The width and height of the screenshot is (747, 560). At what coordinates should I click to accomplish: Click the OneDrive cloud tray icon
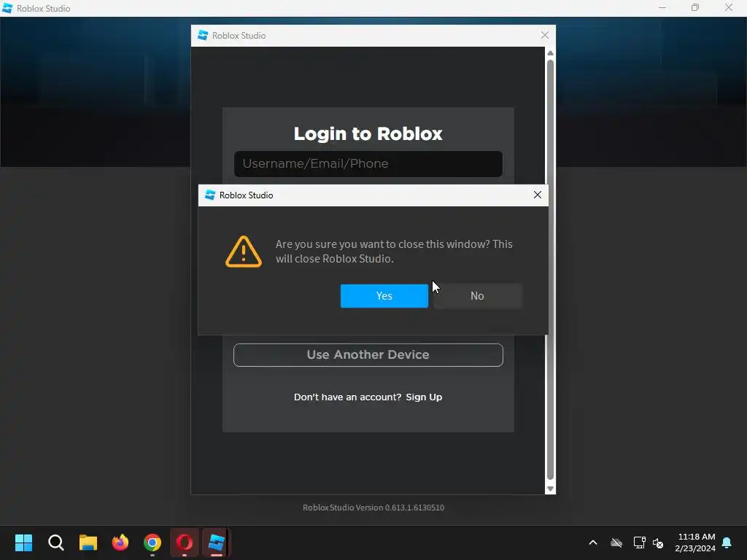coord(616,542)
